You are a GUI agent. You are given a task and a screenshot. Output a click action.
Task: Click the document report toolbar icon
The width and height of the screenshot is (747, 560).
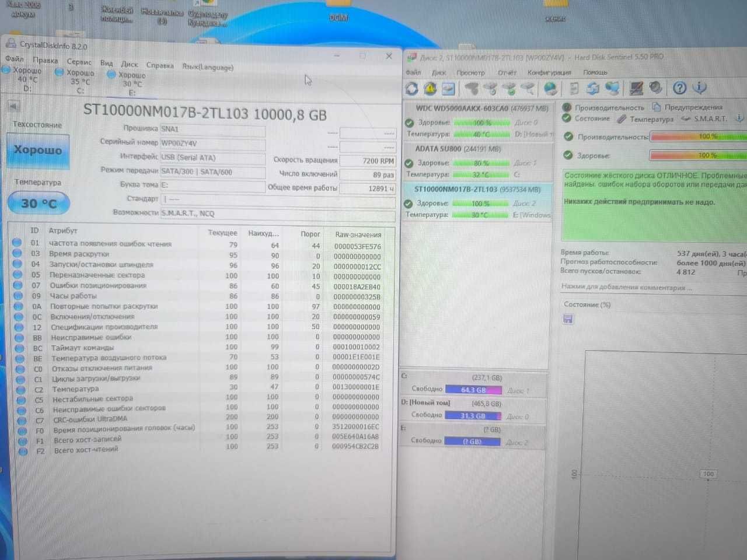coord(574,89)
